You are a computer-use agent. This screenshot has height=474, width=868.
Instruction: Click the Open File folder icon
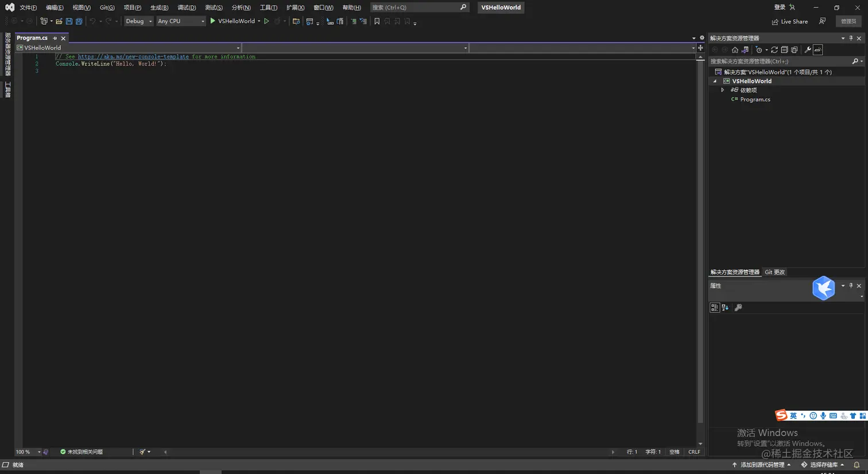[59, 21]
